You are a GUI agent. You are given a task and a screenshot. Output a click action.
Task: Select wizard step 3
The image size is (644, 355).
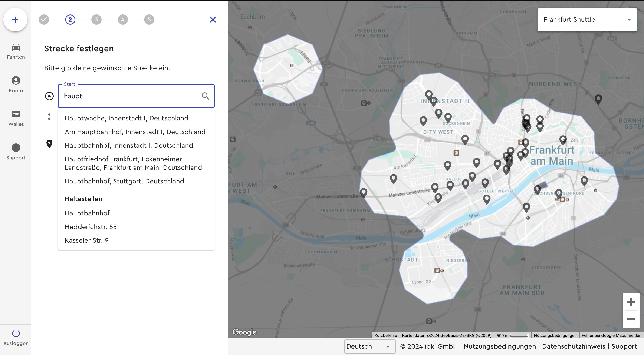(96, 20)
